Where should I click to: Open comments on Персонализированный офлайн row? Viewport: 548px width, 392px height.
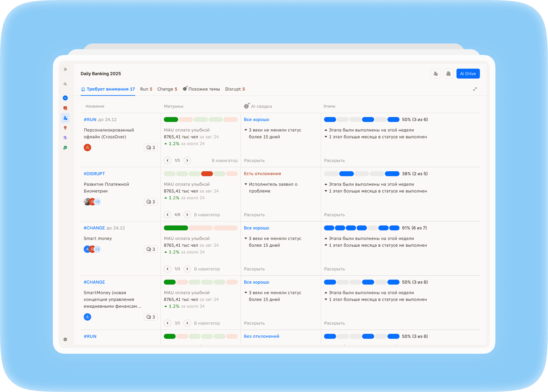tap(151, 148)
